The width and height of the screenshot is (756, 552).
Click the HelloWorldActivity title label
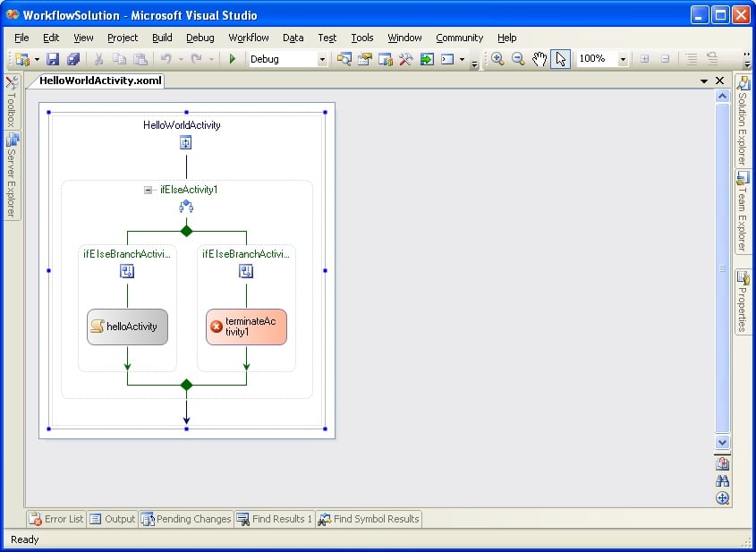(x=182, y=125)
